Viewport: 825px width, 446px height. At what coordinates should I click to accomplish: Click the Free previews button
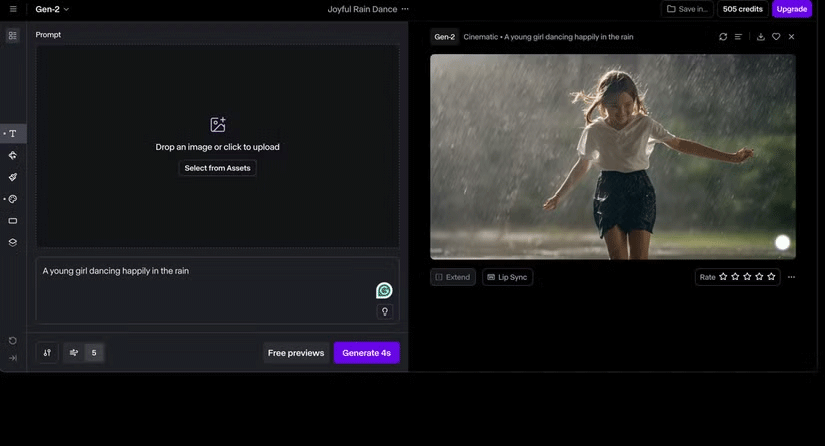296,353
